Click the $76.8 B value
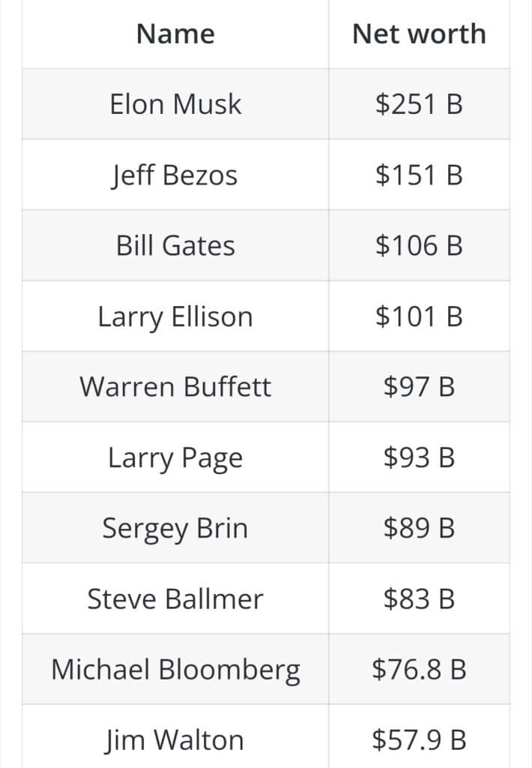 point(419,669)
